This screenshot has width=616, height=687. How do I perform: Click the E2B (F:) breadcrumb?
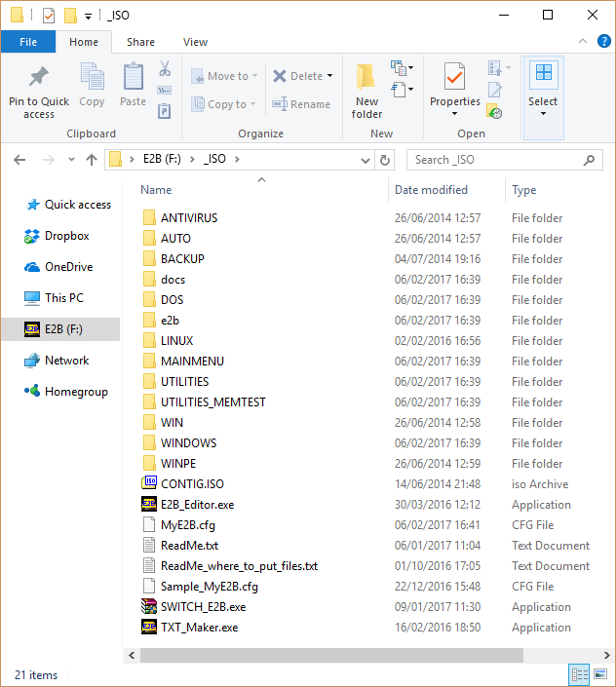[162, 159]
